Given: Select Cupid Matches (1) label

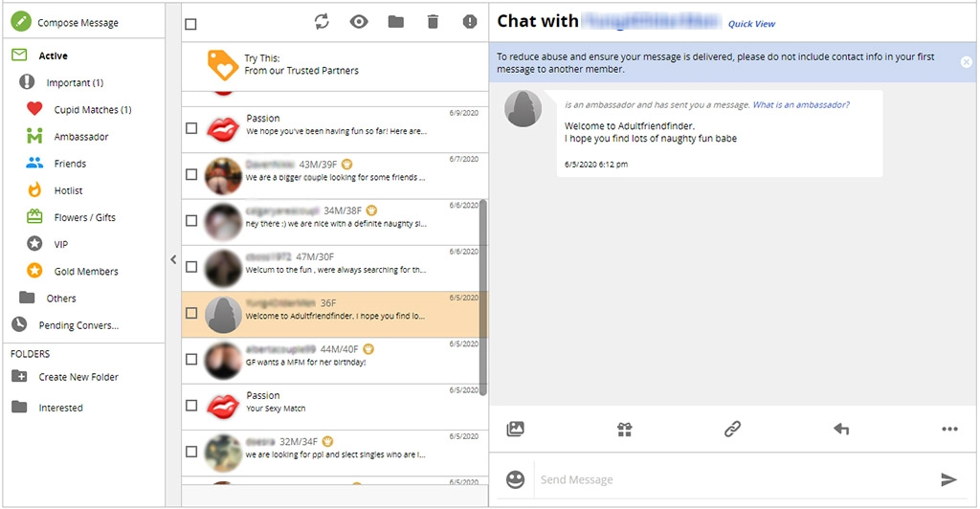Looking at the screenshot, I should point(93,109).
